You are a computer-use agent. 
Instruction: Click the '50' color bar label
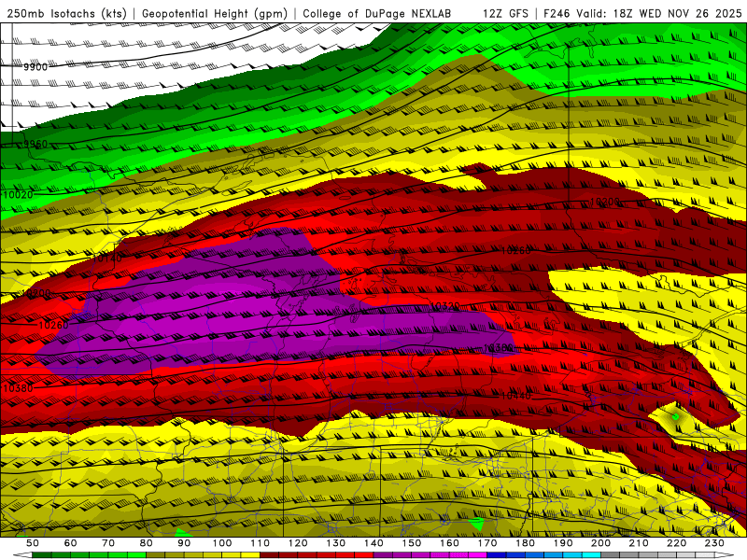(33, 543)
